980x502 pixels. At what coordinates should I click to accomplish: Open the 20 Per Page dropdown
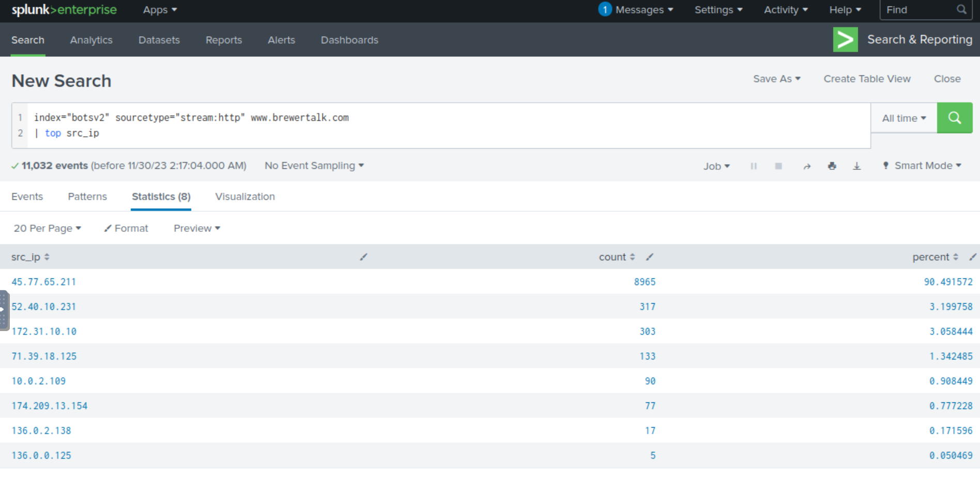coord(47,228)
